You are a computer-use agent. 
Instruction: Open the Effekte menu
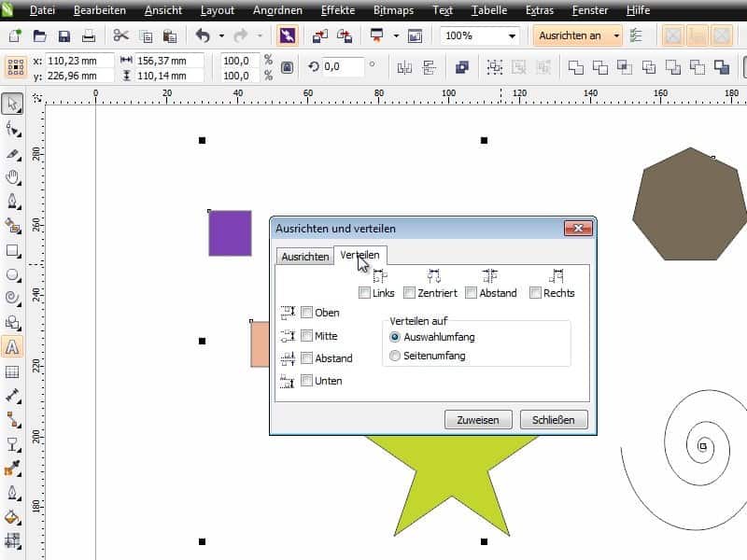(x=337, y=10)
